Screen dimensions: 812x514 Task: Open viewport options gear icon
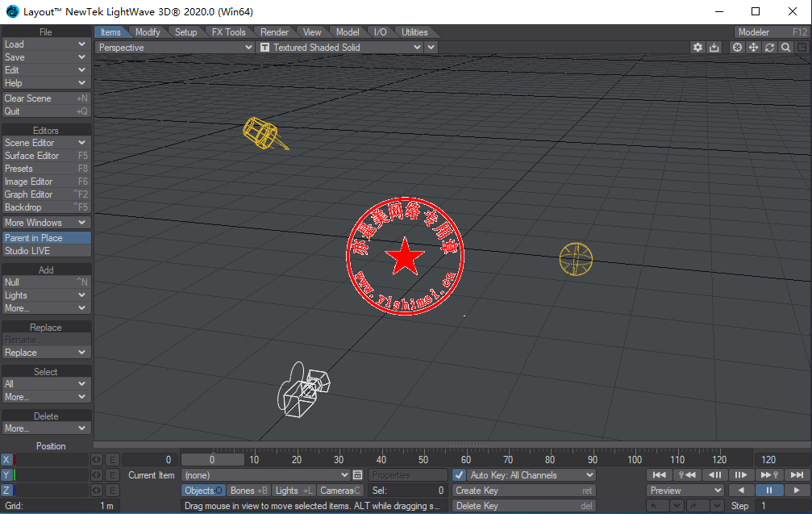(x=697, y=47)
